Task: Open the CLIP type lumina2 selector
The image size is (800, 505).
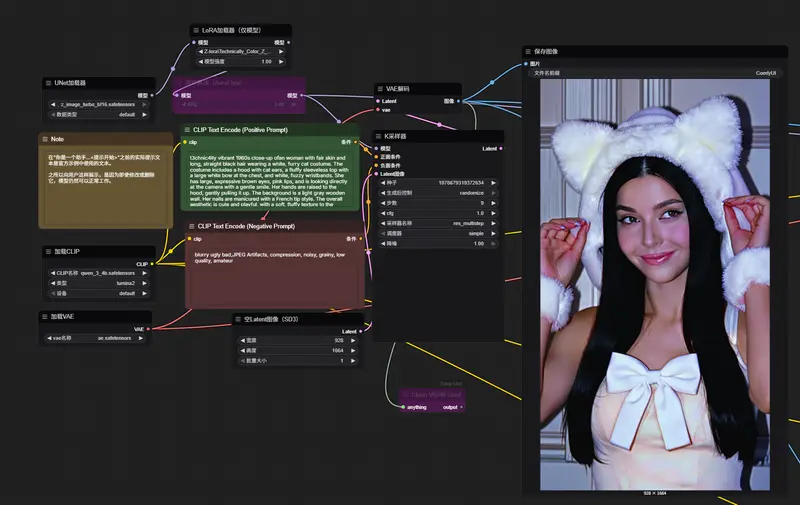Action: pyautogui.click(x=97, y=283)
